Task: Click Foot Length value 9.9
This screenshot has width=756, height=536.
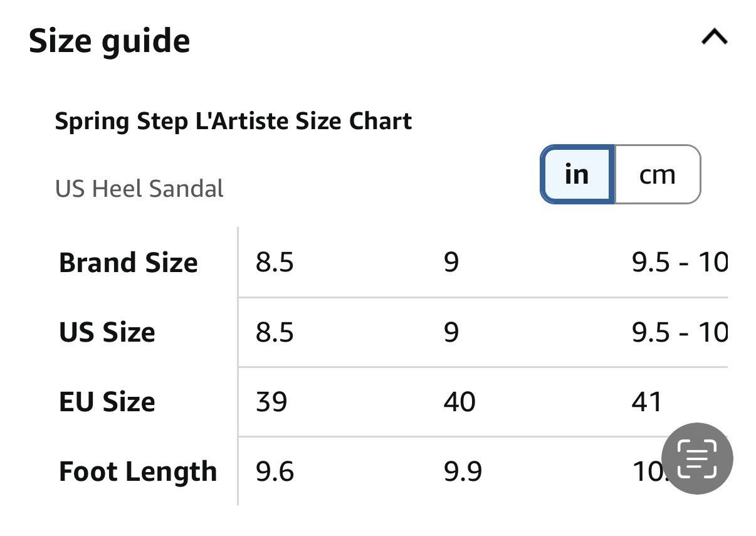Action: (x=463, y=471)
